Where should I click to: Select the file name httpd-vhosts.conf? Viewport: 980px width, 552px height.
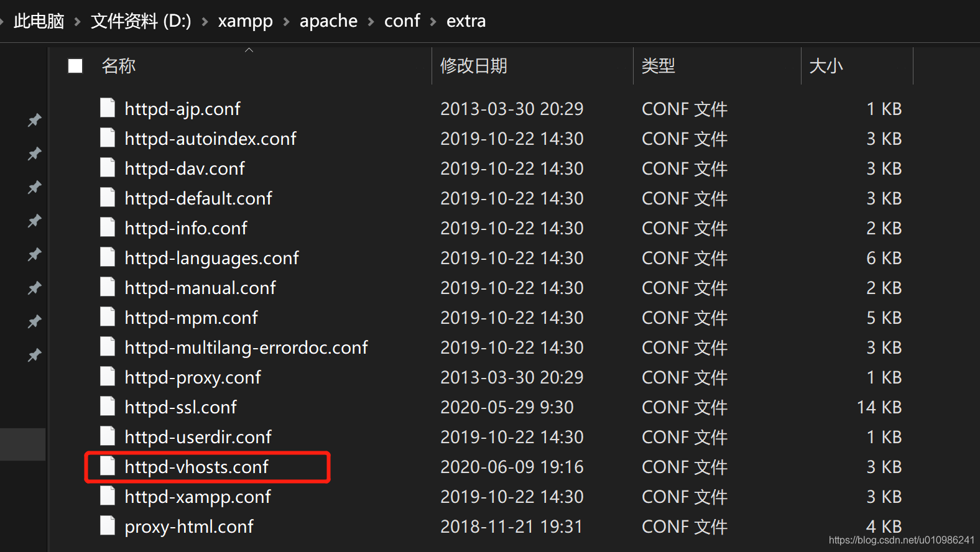pos(196,467)
